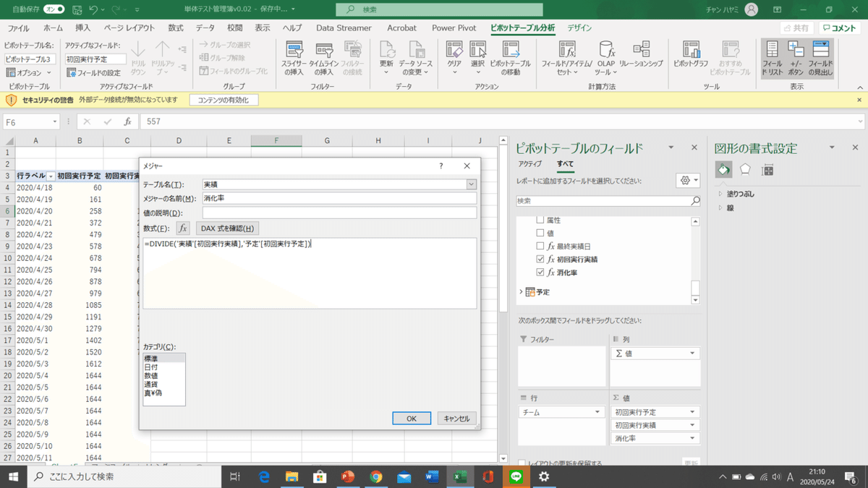Click コンテンツの有効化 button

pyautogui.click(x=223, y=100)
